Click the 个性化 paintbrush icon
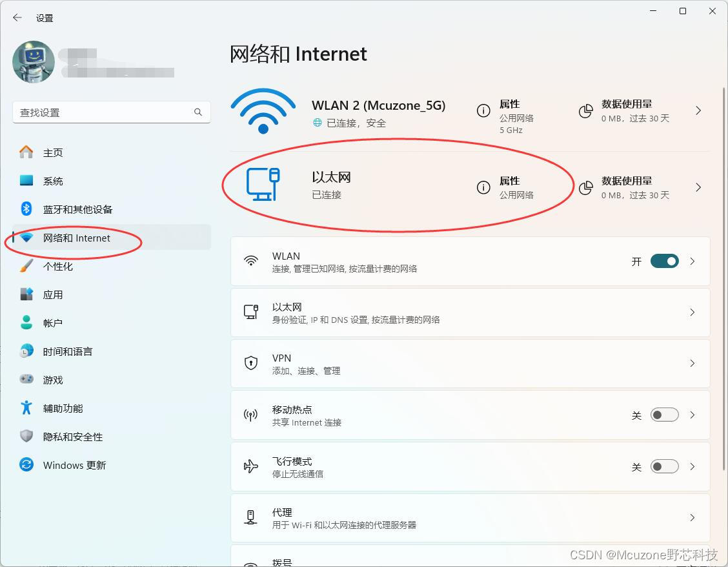 (x=26, y=266)
